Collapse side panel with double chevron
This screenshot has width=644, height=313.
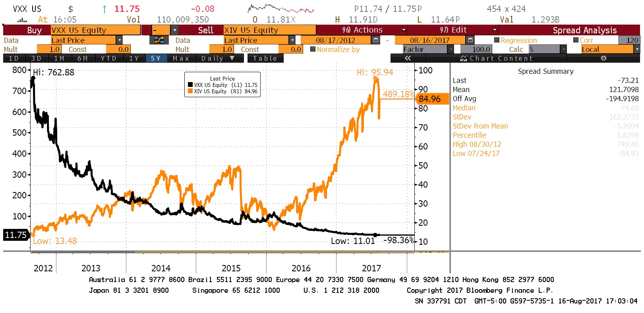click(x=408, y=58)
